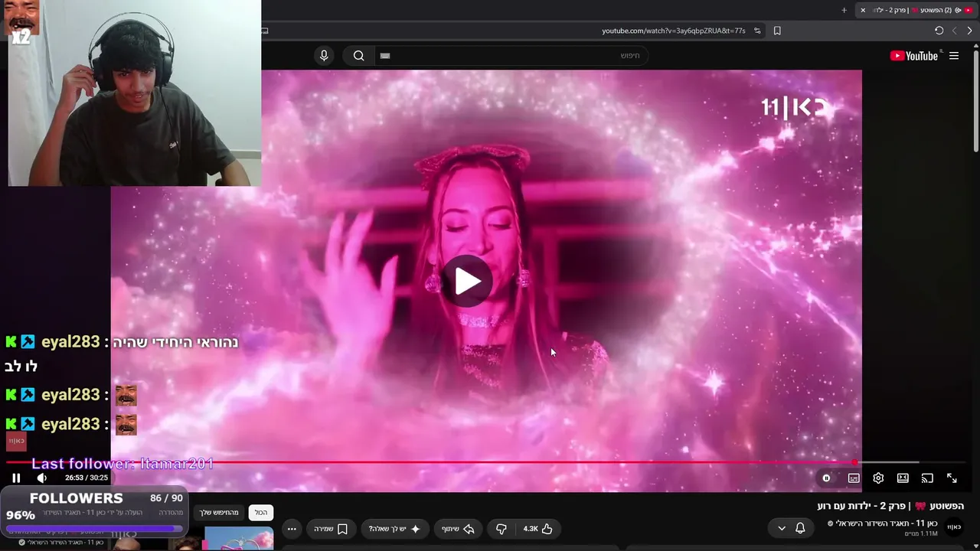
Task: Click the streamer webcam overlay
Action: click(x=134, y=93)
